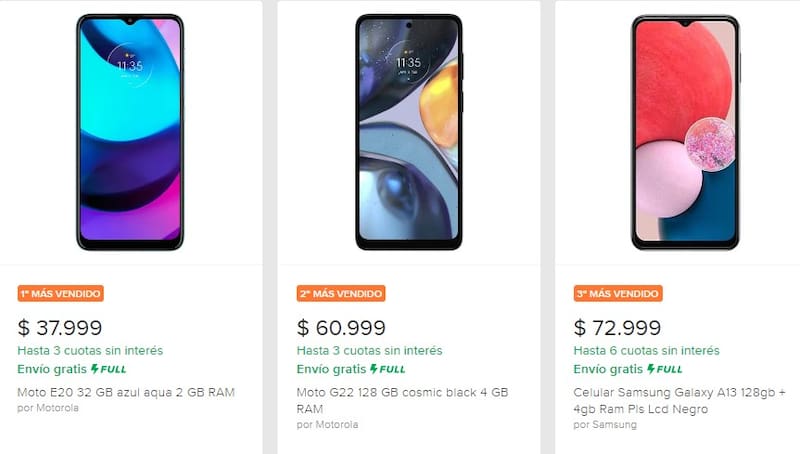Viewport: 800px width, 454px height.
Task: Click the "1º MÁS VENDIDO" badge
Action: tap(61, 294)
